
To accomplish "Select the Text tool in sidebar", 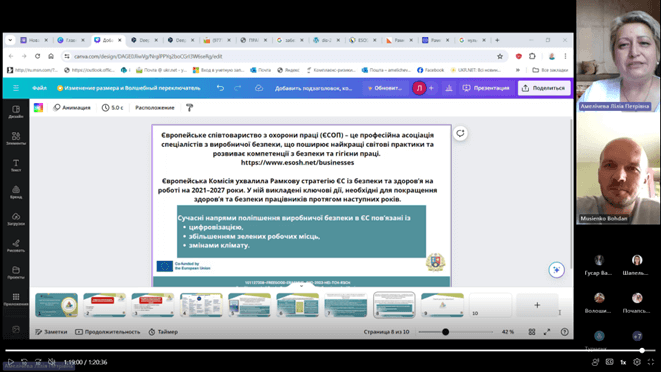I will pyautogui.click(x=16, y=165).
